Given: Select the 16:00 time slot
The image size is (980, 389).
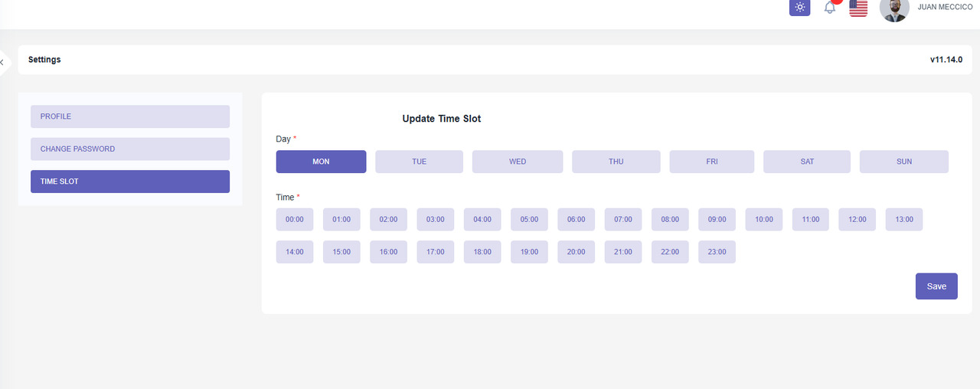Looking at the screenshot, I should (388, 252).
